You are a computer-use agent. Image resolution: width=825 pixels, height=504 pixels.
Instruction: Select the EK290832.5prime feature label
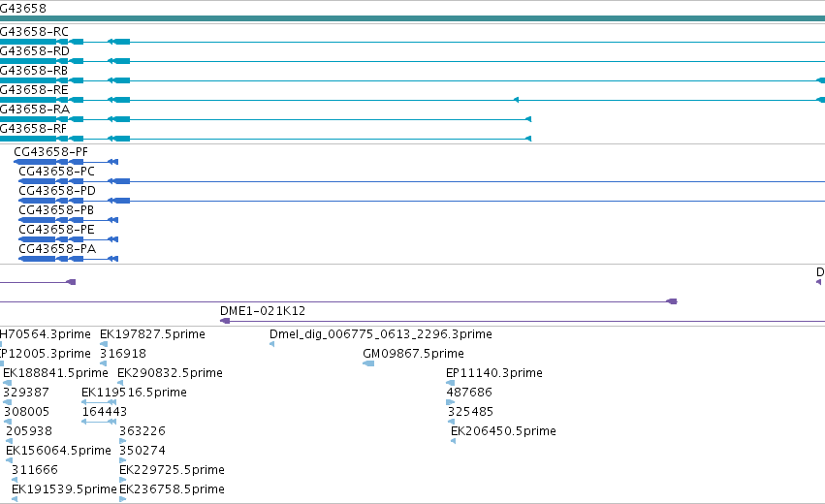(x=170, y=373)
